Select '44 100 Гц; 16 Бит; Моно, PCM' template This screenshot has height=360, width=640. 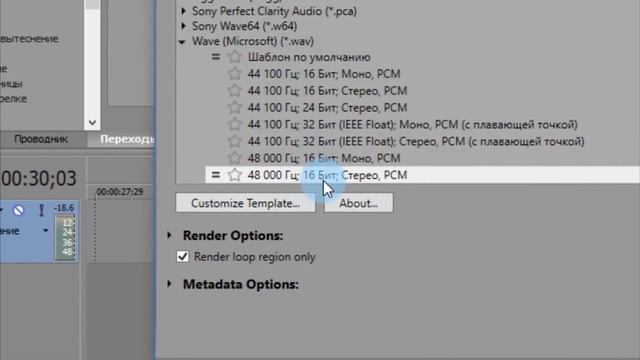(324, 74)
